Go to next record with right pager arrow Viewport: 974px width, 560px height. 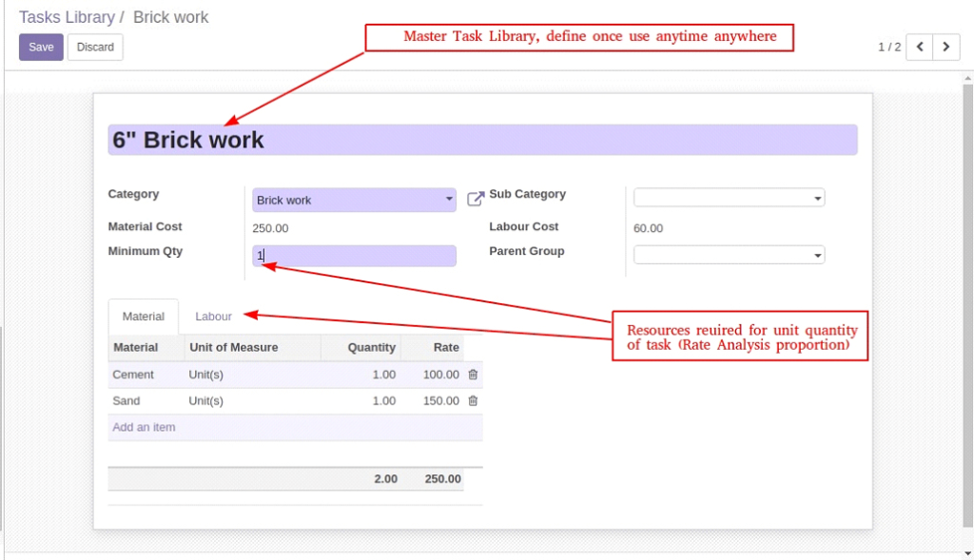[x=947, y=46]
